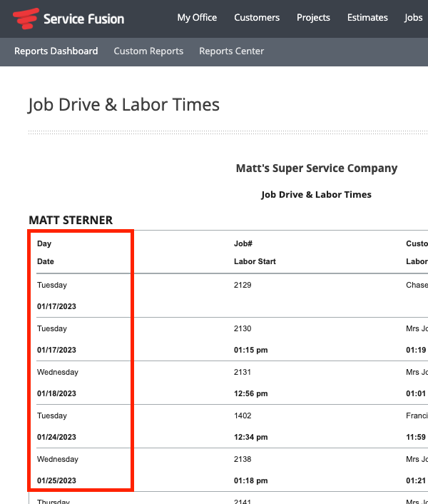
Task: Click labor start time 12:56 pm
Action: pyautogui.click(x=251, y=393)
